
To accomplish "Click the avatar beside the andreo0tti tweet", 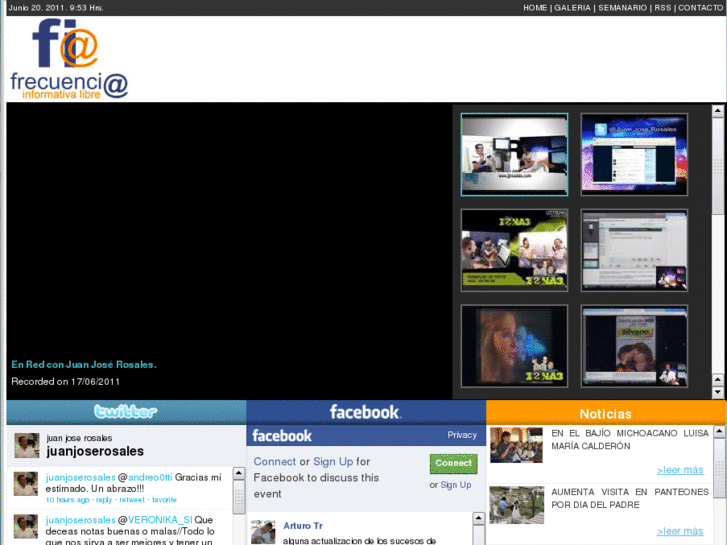I will tap(26, 484).
